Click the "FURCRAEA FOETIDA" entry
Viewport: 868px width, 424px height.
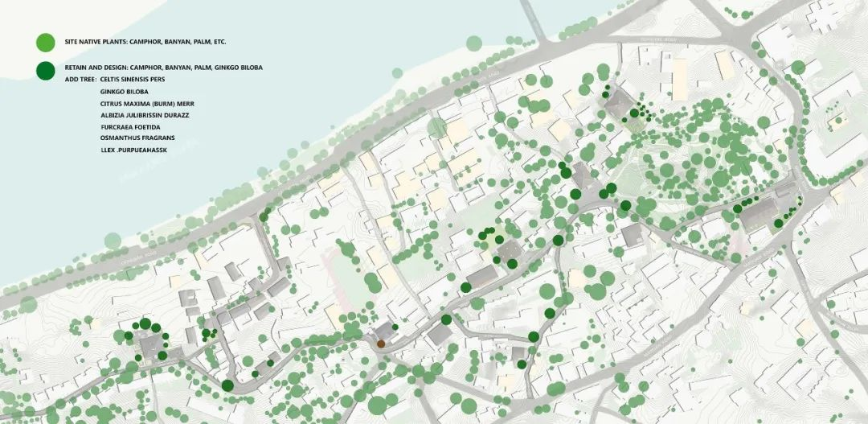(x=131, y=127)
